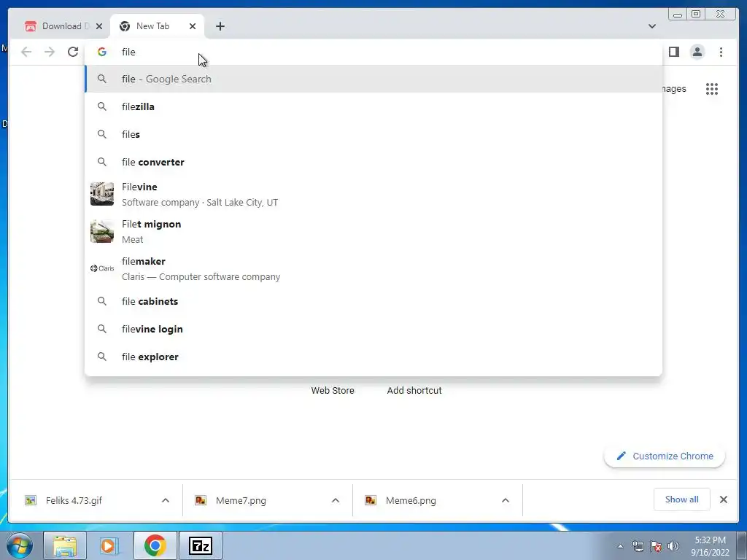Open the tab search dropdown arrow
Viewport: 747px width, 560px height.
(652, 26)
